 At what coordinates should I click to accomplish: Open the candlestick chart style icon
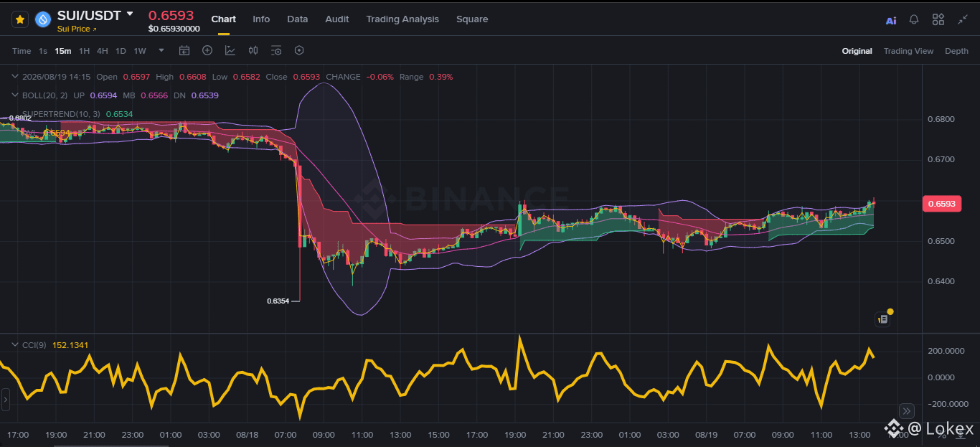253,50
